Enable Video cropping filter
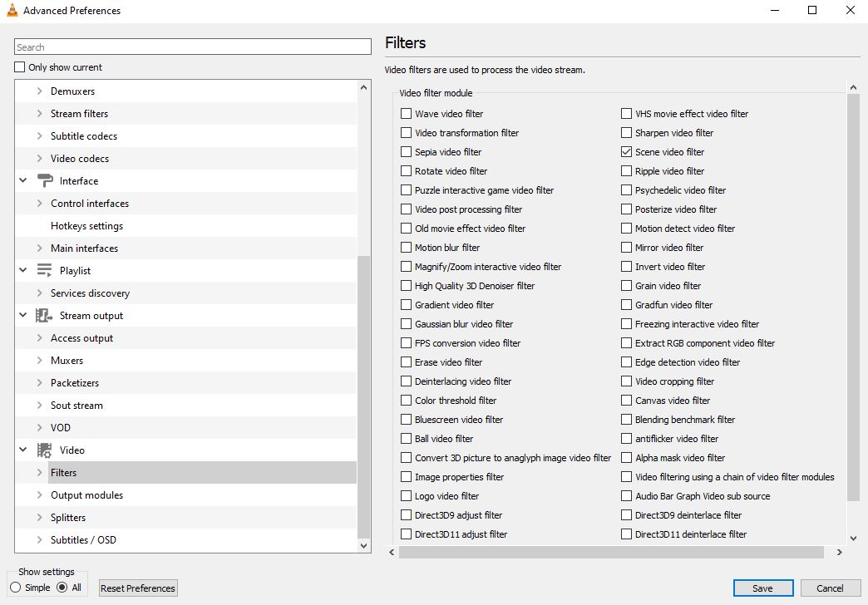The image size is (868, 605). coord(626,381)
